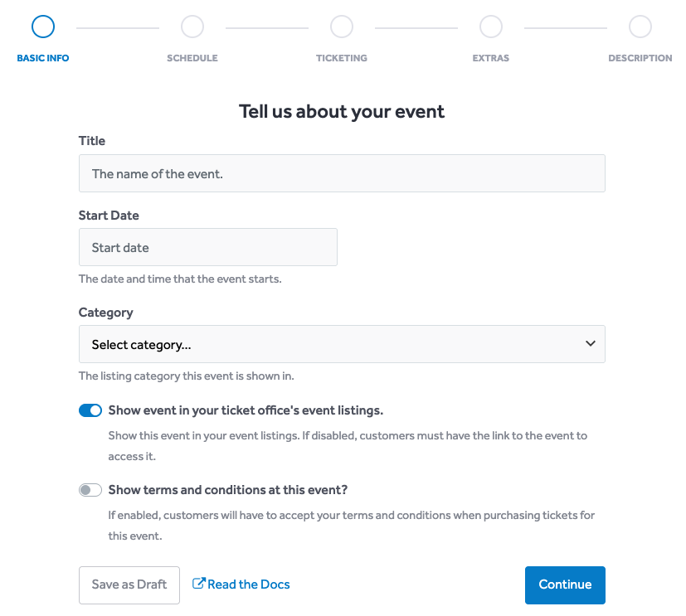
Task: Click the Basic Info step circle
Action: (x=43, y=27)
